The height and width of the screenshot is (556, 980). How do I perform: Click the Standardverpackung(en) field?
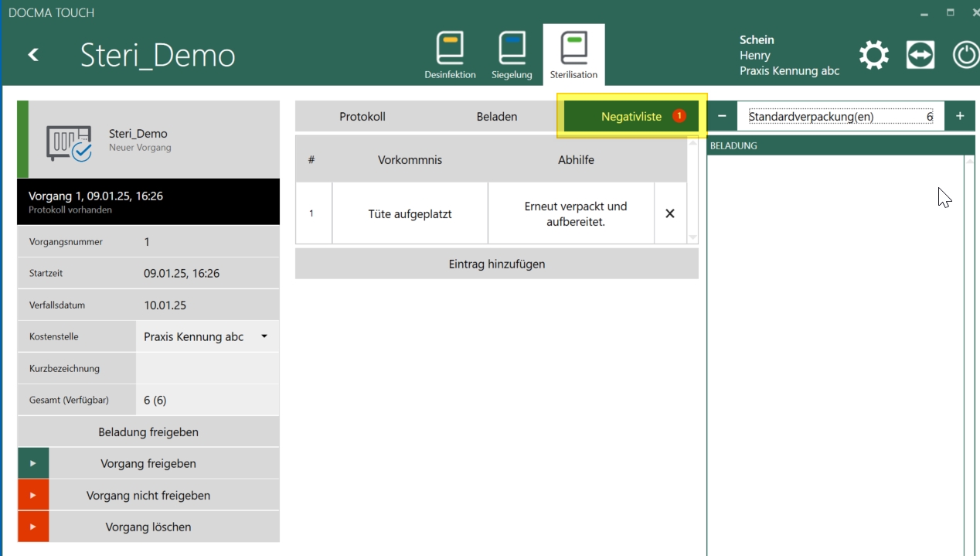(841, 116)
